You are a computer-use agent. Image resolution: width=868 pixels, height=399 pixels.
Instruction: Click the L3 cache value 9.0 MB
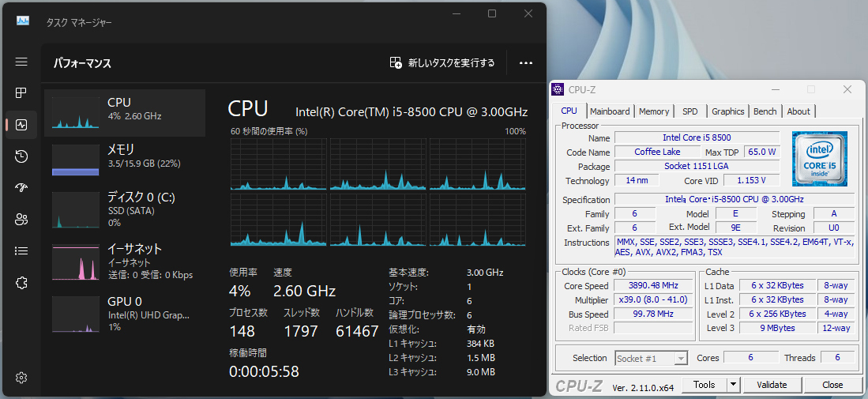pos(480,372)
